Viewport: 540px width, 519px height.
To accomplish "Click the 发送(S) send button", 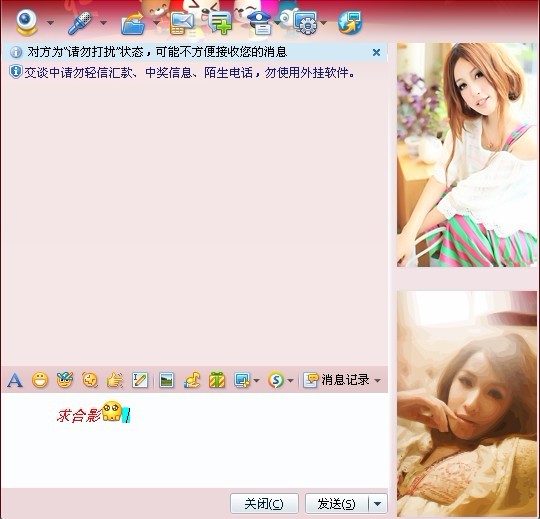I will (x=336, y=504).
